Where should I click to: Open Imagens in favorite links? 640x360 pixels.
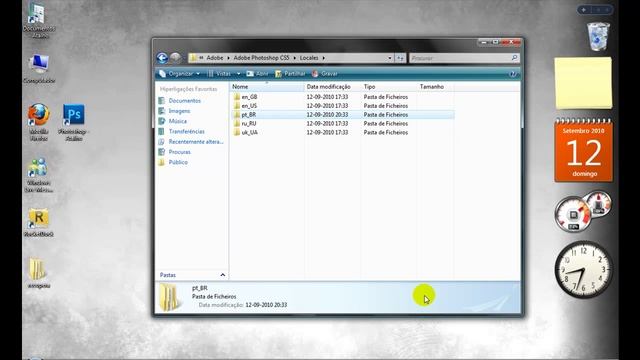coord(179,111)
